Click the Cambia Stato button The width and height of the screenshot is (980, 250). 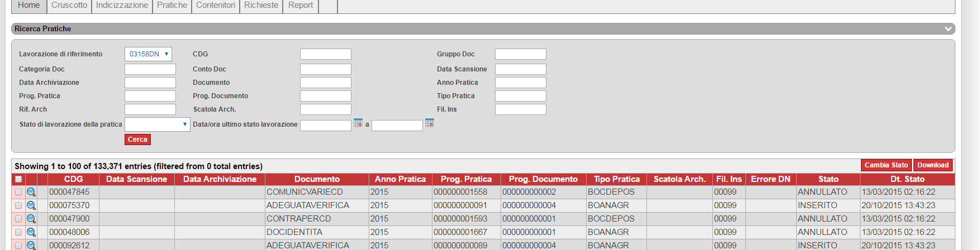[x=886, y=165]
